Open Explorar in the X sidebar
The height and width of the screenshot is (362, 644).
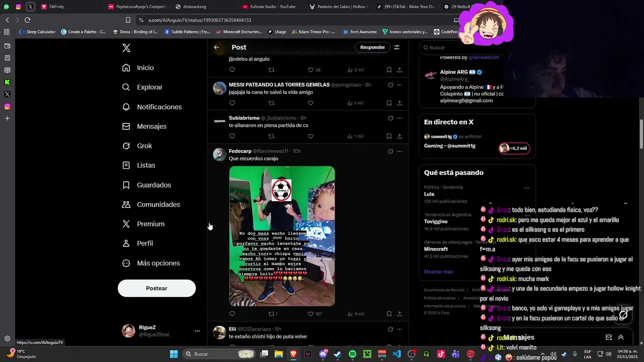[142, 87]
